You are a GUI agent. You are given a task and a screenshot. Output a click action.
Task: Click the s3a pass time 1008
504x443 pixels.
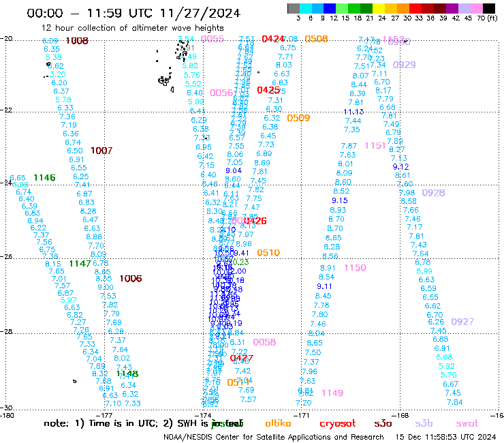click(x=77, y=41)
